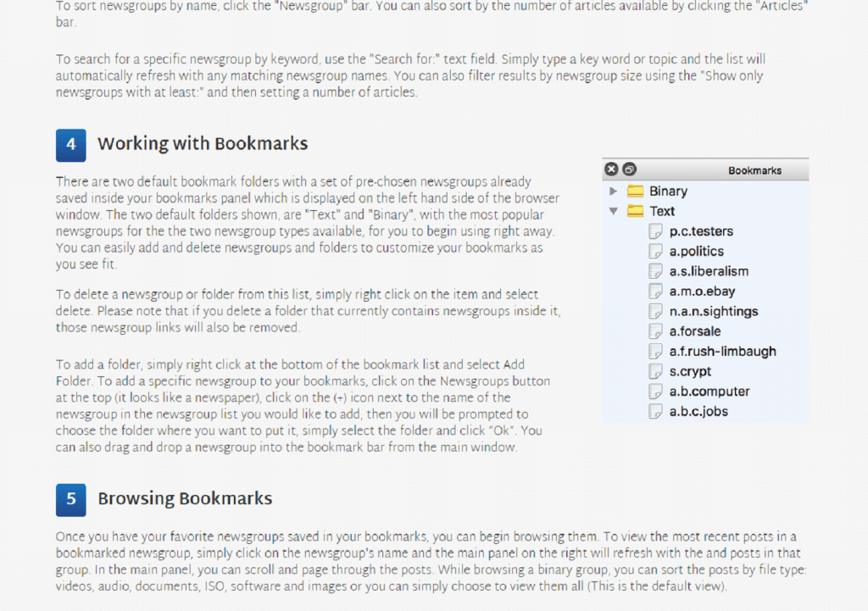This screenshot has width=868, height=611.
Task: Open the a.b.computer newsgroup
Action: (x=709, y=392)
